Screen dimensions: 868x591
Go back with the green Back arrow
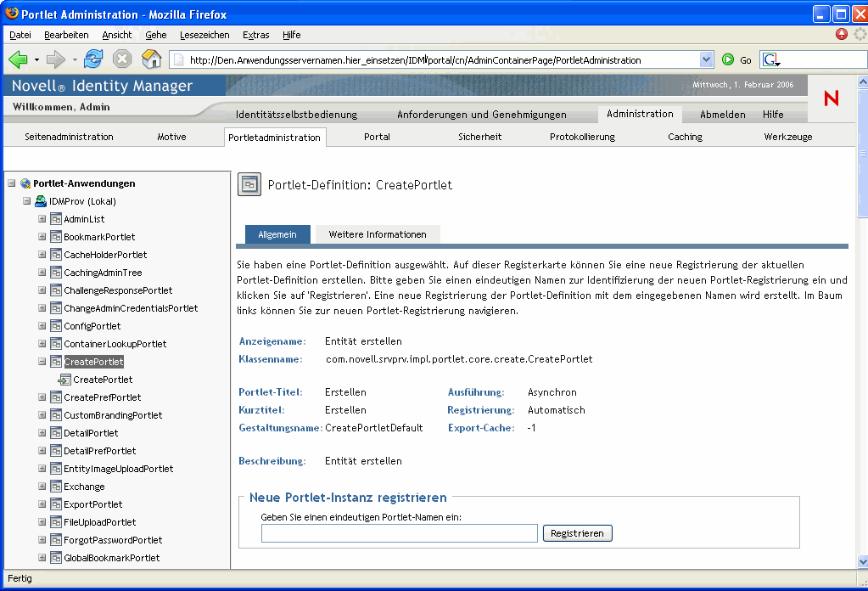[x=18, y=59]
